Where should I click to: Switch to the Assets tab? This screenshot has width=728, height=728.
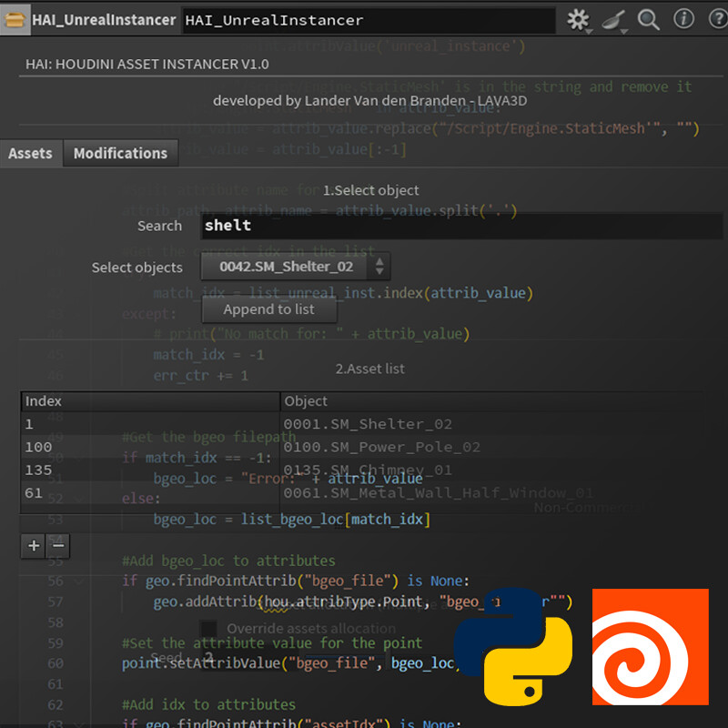pos(30,153)
